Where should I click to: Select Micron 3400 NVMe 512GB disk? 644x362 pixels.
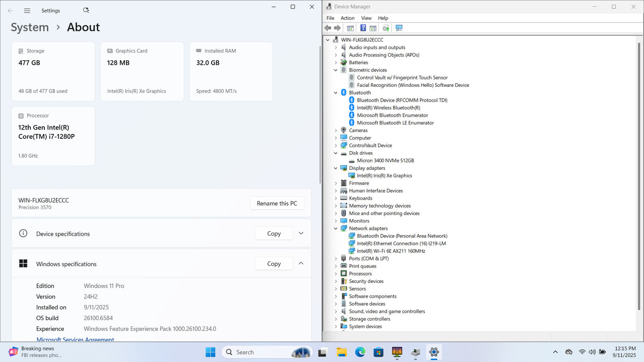tap(385, 160)
